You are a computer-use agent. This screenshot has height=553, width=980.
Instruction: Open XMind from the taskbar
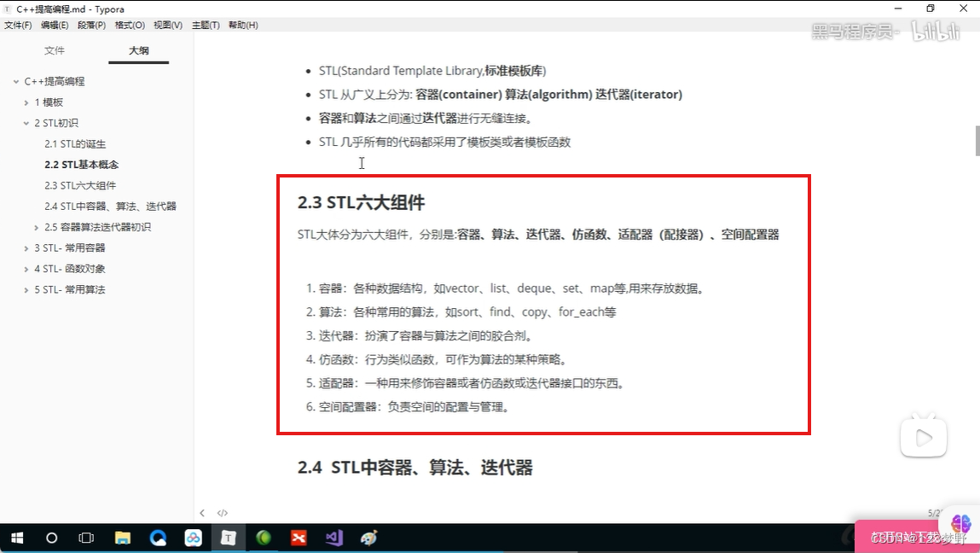pyautogui.click(x=298, y=538)
